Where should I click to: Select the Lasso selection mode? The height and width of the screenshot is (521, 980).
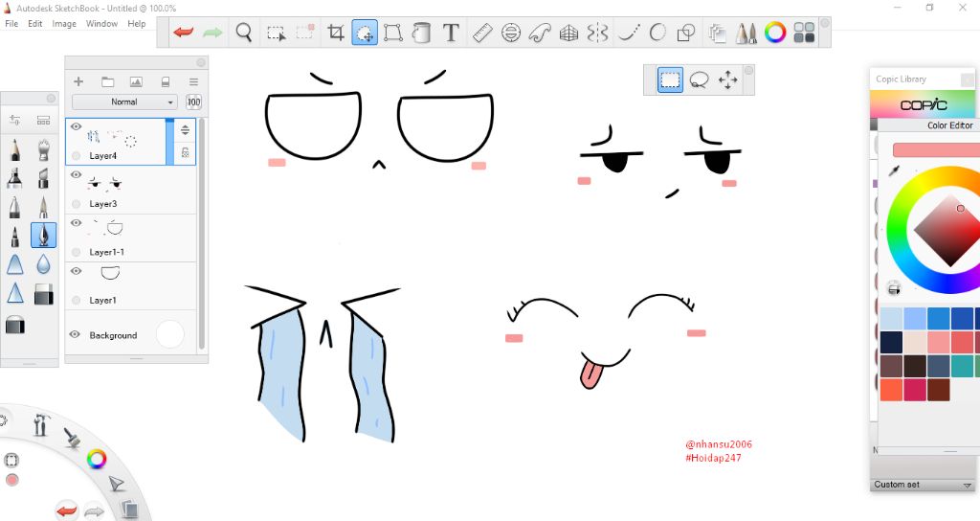pyautogui.click(x=699, y=80)
